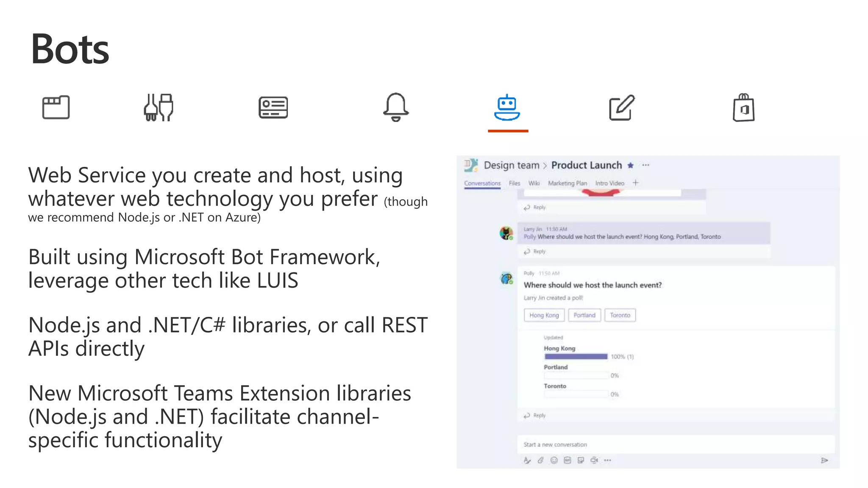Open the channel more options ellipsis

[645, 165]
